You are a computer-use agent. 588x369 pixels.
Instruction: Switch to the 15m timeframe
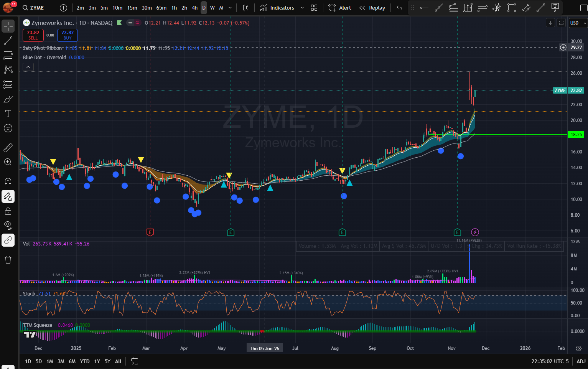click(x=132, y=8)
